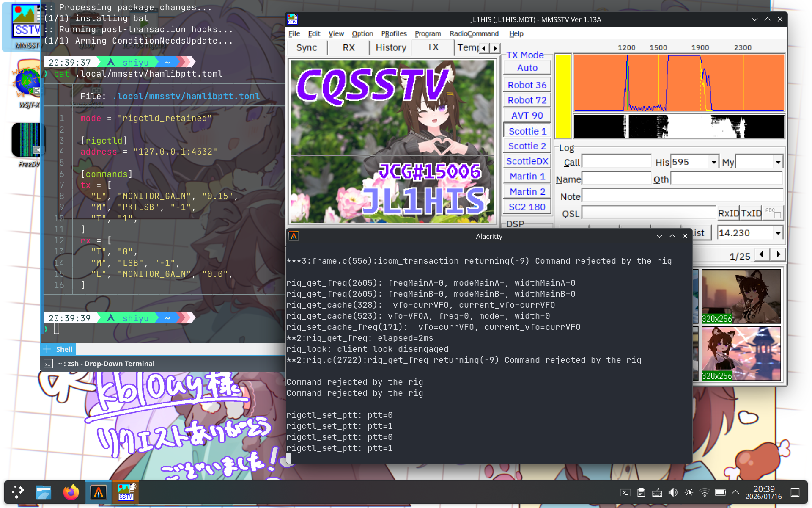Open Firefox from the taskbar
The height and width of the screenshot is (508, 812).
71,492
